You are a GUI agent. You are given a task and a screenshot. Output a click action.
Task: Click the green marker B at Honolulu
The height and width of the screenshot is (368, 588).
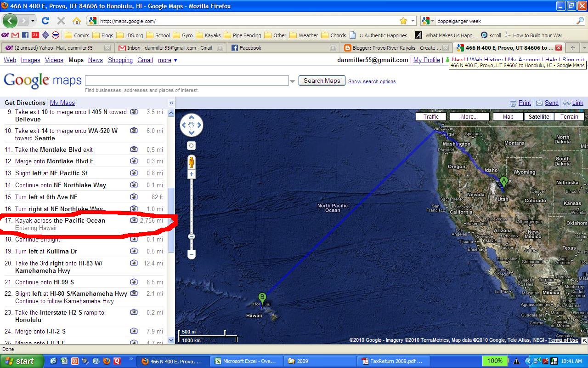coord(262,299)
